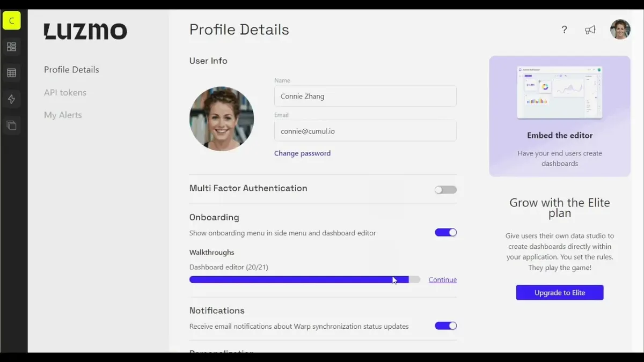The width and height of the screenshot is (644, 362).
Task: Open the user avatar in top right
Action: pyautogui.click(x=620, y=29)
